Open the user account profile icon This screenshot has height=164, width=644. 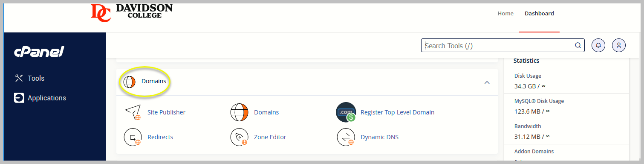pos(619,45)
